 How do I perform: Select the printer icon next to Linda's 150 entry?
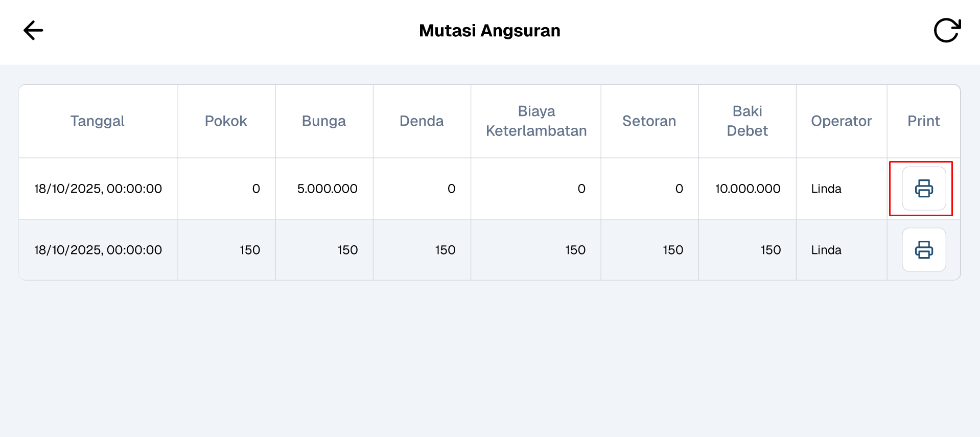[923, 250]
